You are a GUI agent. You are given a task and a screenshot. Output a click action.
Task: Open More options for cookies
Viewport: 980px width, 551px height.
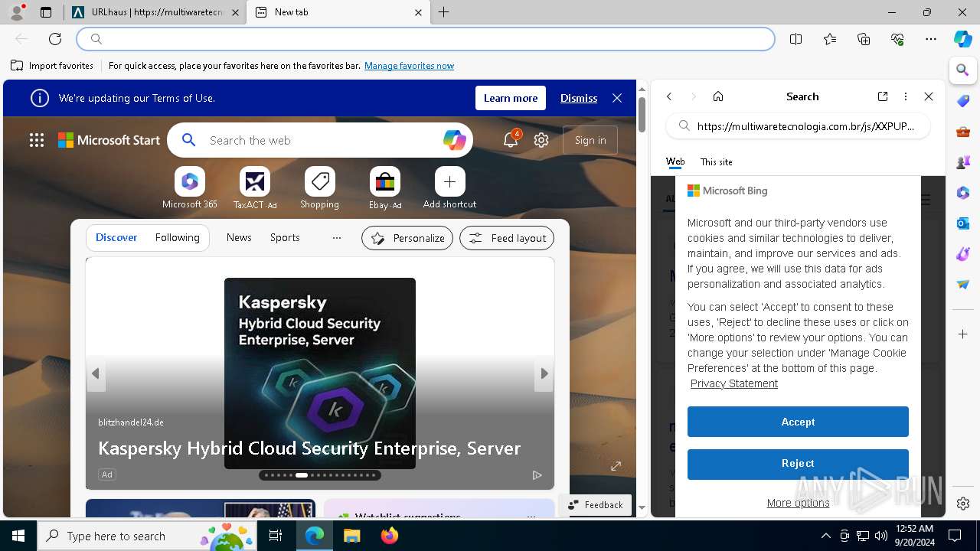tap(798, 503)
